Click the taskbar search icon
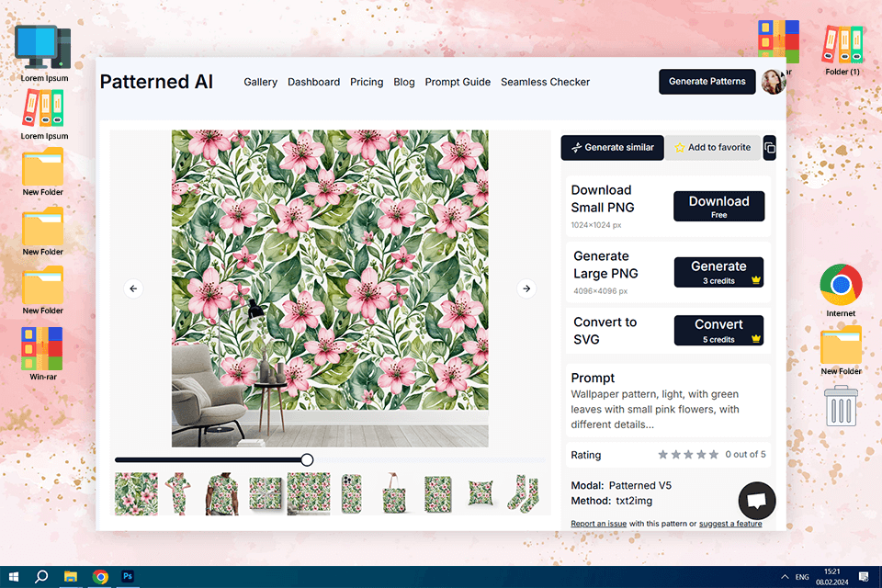Viewport: 882px width, 588px height. (41, 577)
